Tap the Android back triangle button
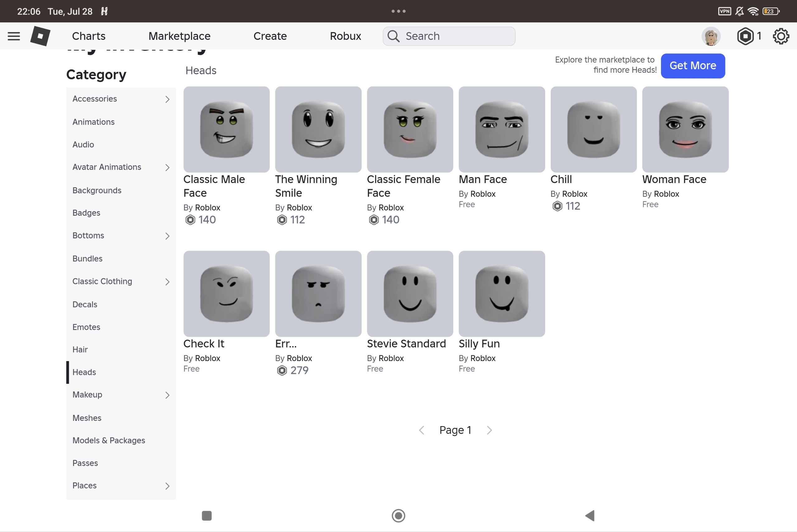The image size is (797, 532). tap(590, 516)
